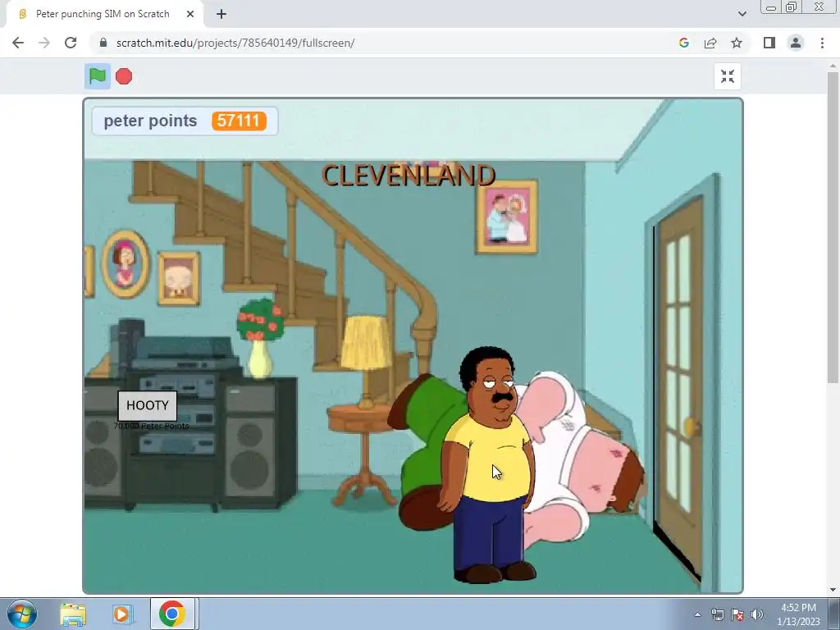Screen dimensions: 840x630
Task: Open Chrome three-dot menu
Action: 822,43
